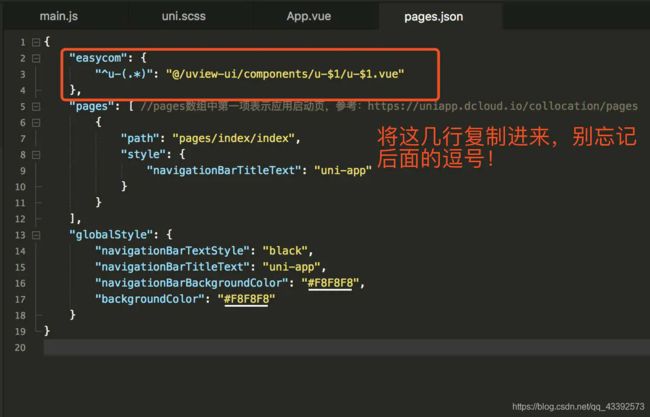The height and width of the screenshot is (417, 650).
Task: Collapse the page object fold on line 6
Action: point(36,122)
